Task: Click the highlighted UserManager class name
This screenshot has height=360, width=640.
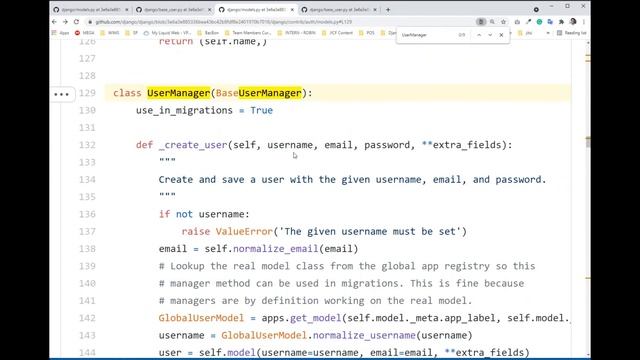Action: [x=178, y=93]
